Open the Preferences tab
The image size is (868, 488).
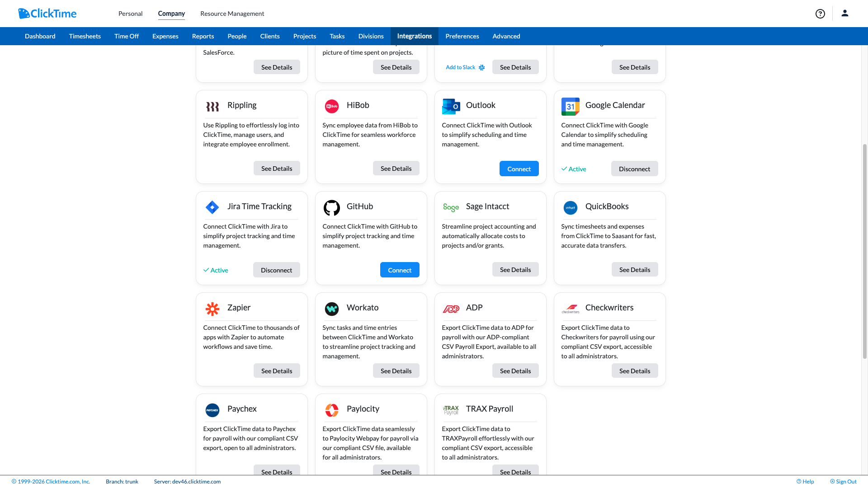tap(462, 36)
